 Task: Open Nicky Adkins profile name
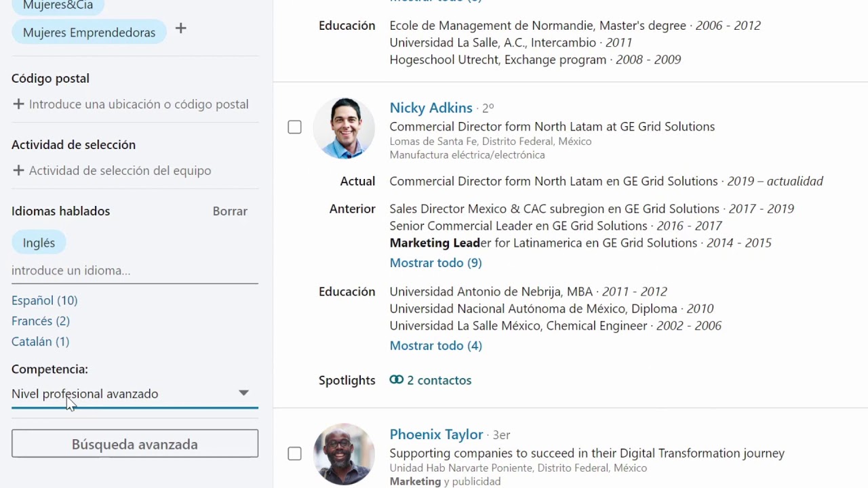tap(431, 108)
